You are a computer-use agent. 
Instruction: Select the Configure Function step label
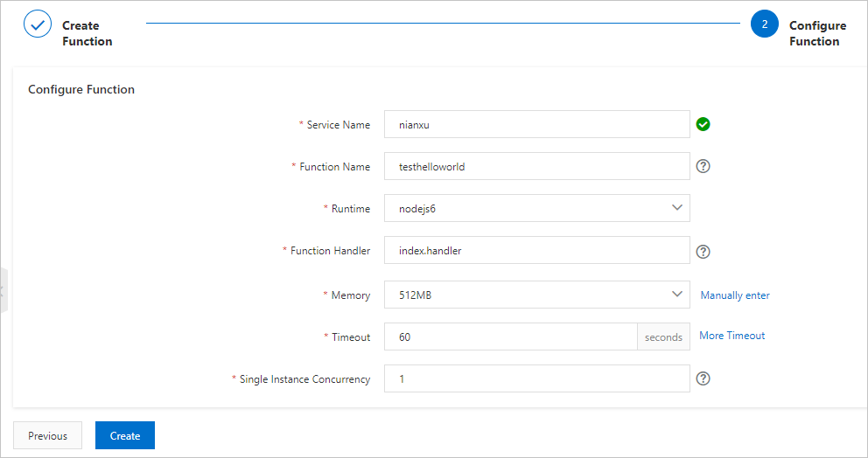click(x=817, y=33)
